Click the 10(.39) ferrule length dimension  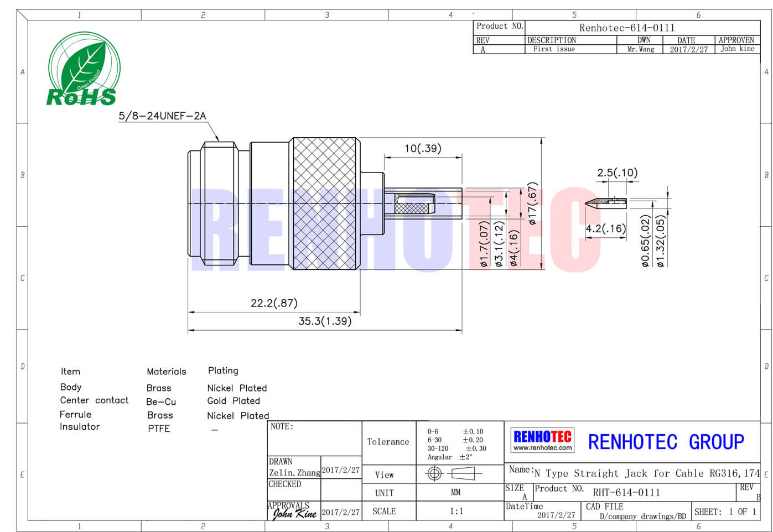click(423, 148)
